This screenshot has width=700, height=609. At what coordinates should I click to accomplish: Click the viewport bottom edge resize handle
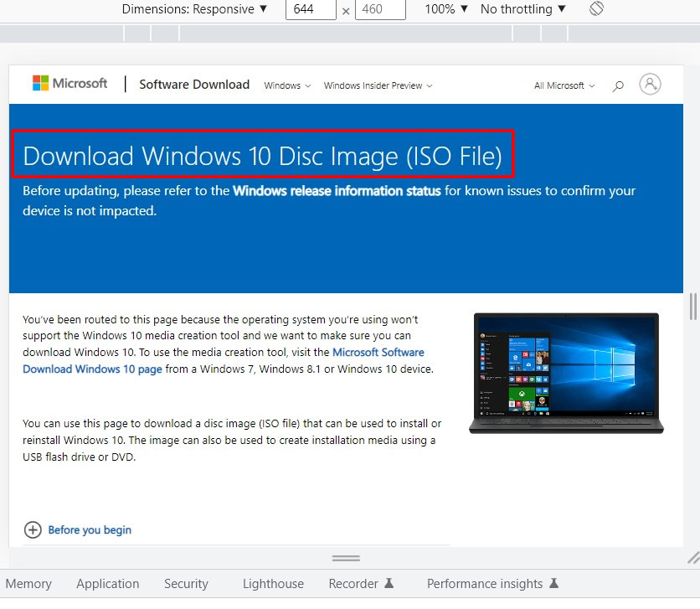tap(346, 558)
